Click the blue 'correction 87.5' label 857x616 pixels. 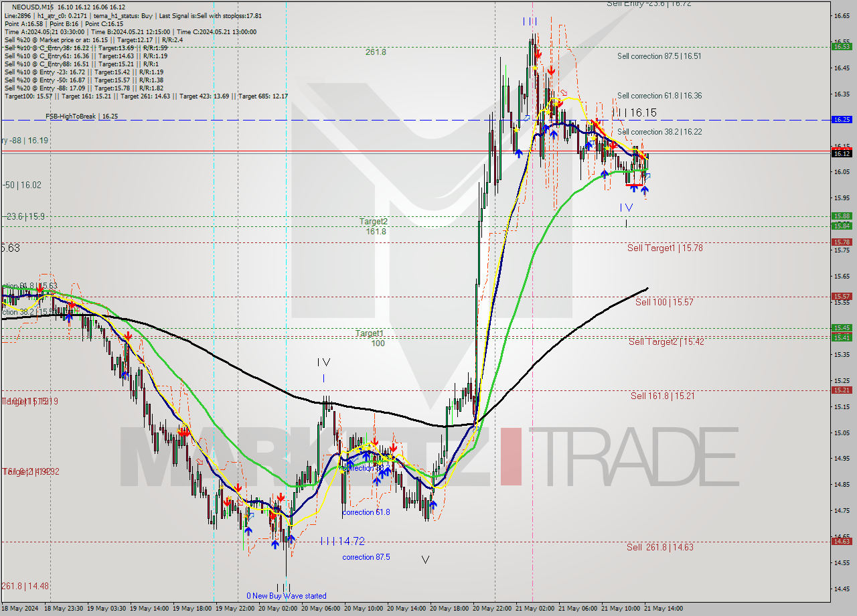click(x=366, y=557)
